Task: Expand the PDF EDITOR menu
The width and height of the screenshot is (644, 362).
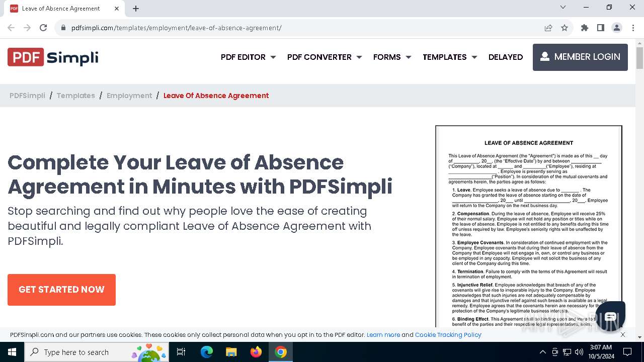Action: 249,57
